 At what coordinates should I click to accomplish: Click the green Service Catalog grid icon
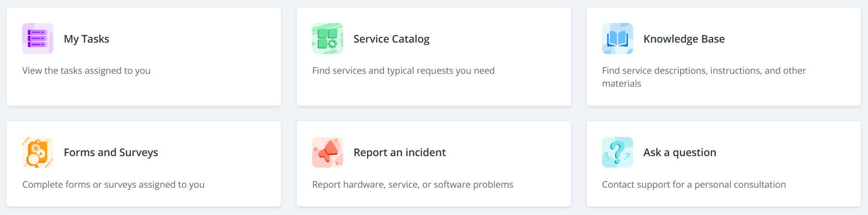327,39
